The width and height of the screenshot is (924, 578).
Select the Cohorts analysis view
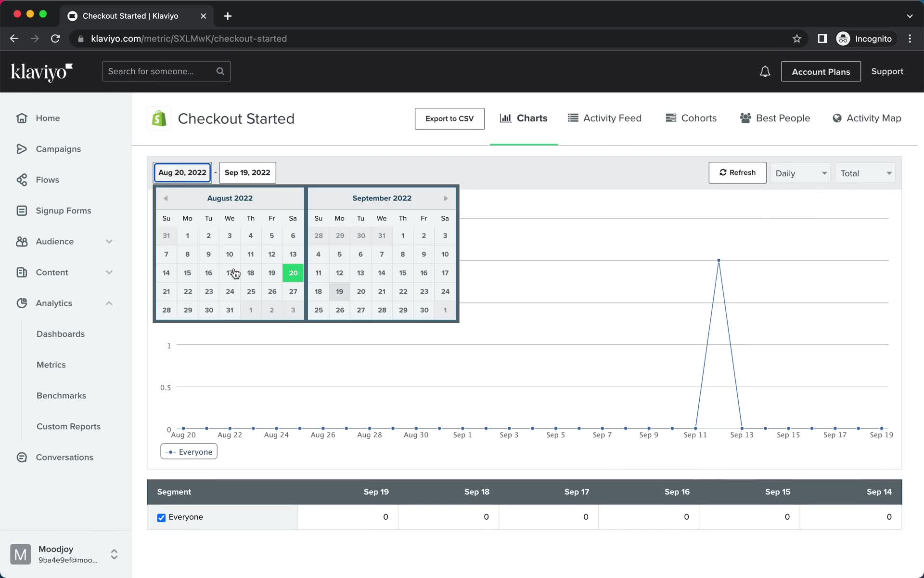click(x=691, y=118)
